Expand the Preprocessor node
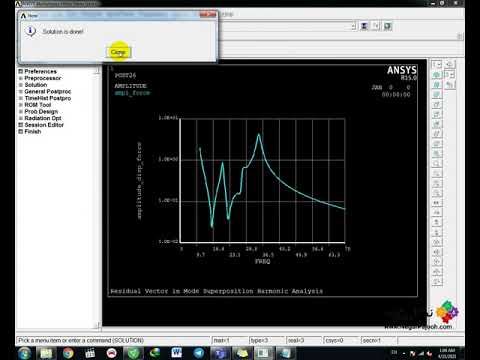The image size is (480, 360). (x=20, y=78)
